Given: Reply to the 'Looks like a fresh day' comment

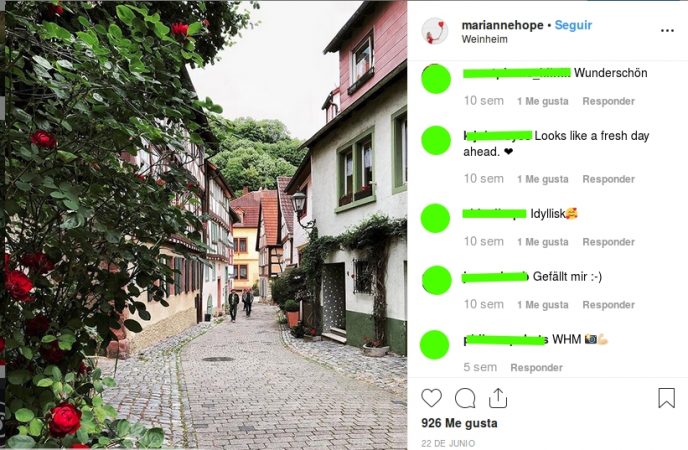Looking at the screenshot, I should pyautogui.click(x=608, y=179).
